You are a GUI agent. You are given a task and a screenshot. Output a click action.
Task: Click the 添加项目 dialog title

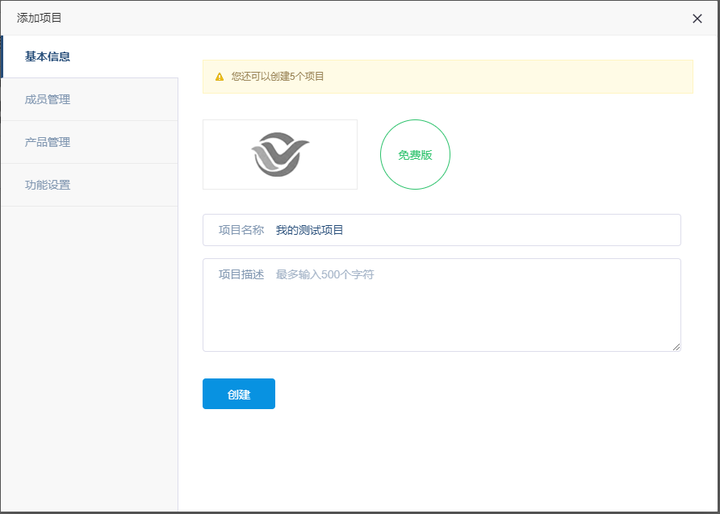point(39,18)
